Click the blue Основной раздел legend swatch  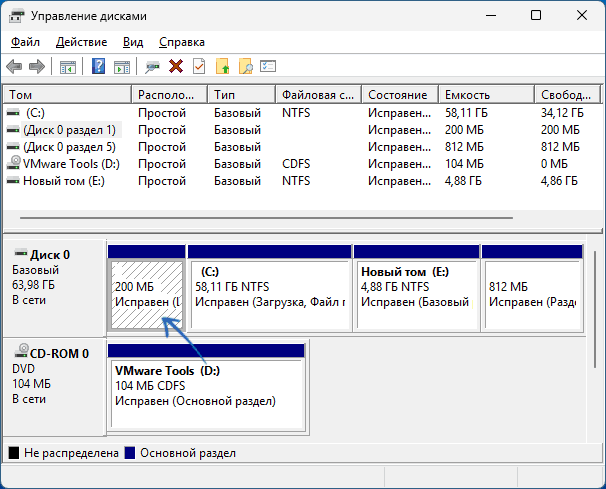(130, 453)
